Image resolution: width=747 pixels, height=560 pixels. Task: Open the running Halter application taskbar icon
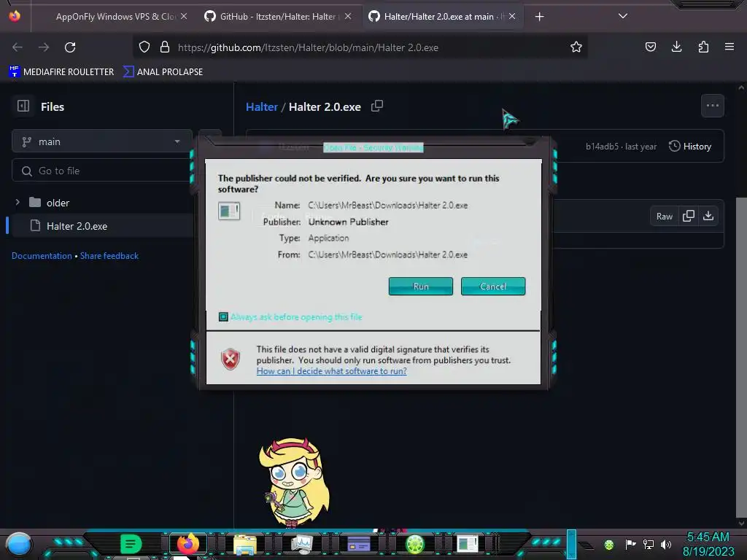tap(467, 544)
